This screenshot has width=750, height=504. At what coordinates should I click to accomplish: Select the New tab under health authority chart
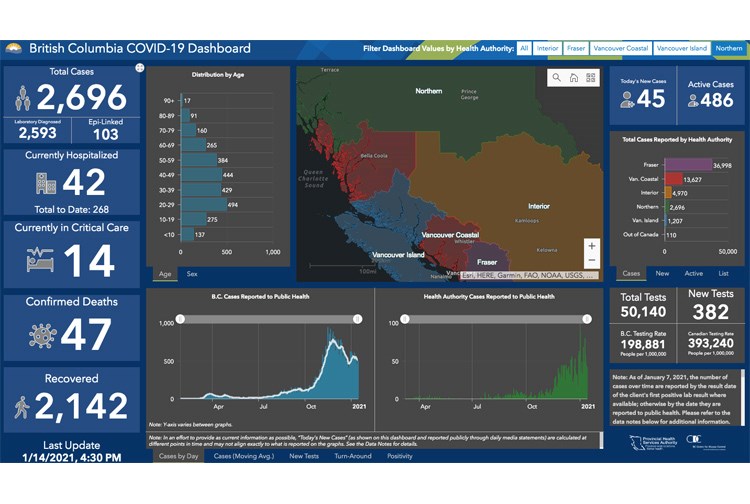662,274
